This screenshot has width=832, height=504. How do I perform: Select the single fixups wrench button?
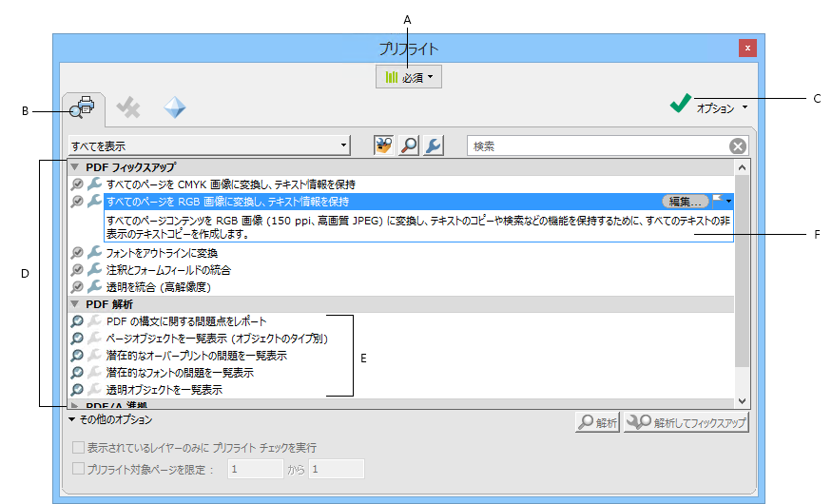433,145
